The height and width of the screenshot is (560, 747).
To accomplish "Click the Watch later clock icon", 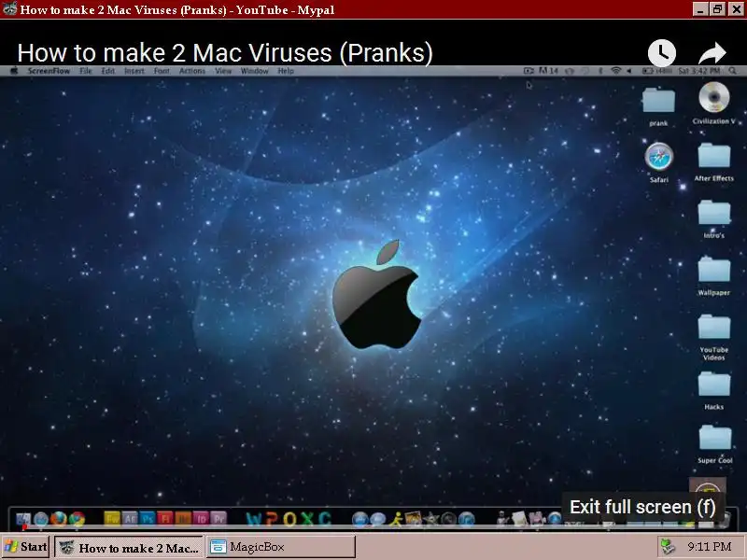I will [x=662, y=52].
